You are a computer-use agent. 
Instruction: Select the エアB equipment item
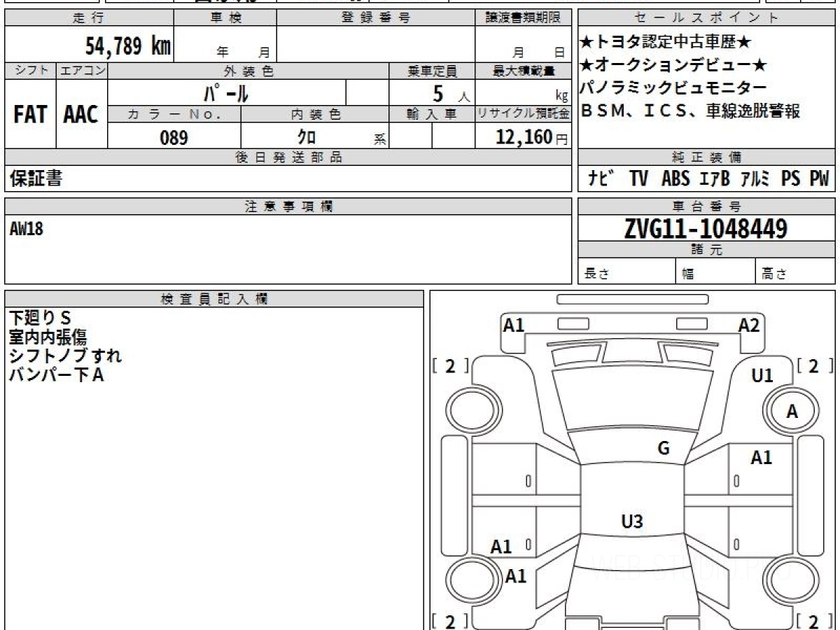click(x=715, y=179)
